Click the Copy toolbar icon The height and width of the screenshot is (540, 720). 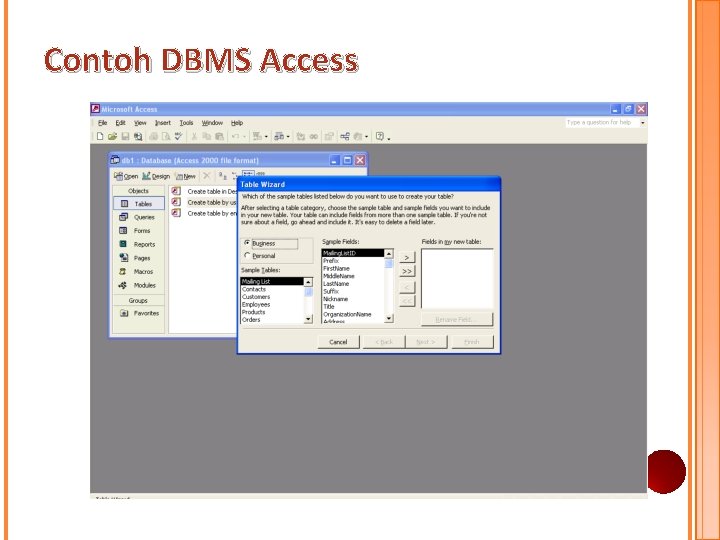[x=207, y=136]
